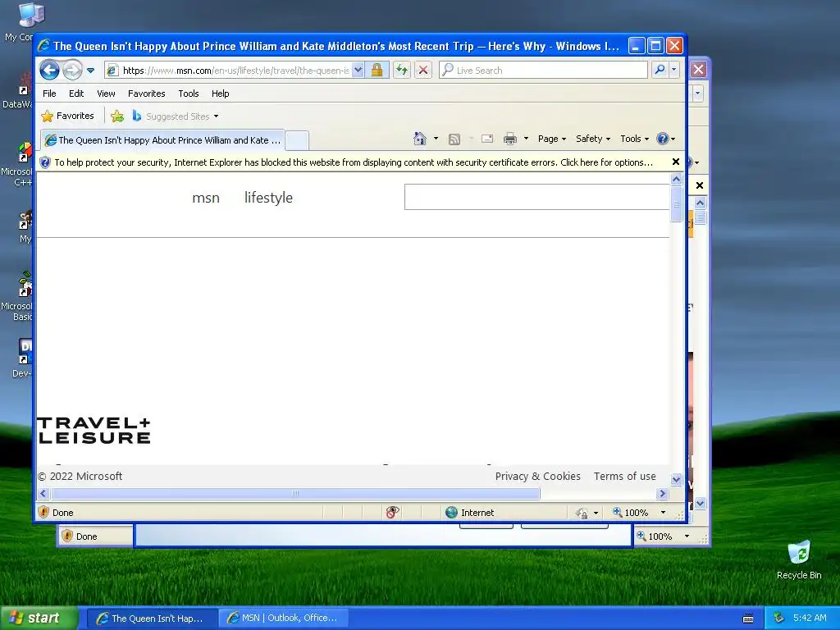The image size is (840, 630).
Task: Run search with the magnifier button
Action: pyautogui.click(x=660, y=70)
